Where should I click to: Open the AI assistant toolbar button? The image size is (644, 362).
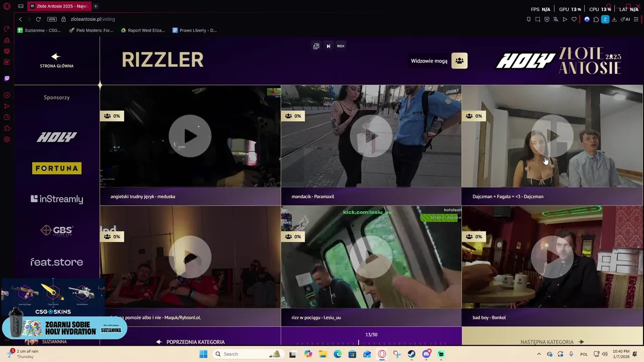pyautogui.click(x=625, y=19)
